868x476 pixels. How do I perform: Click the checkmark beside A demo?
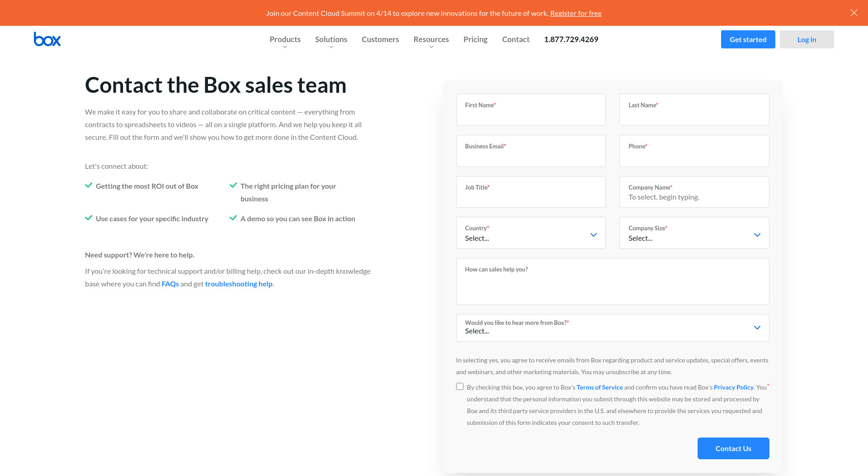233,218
